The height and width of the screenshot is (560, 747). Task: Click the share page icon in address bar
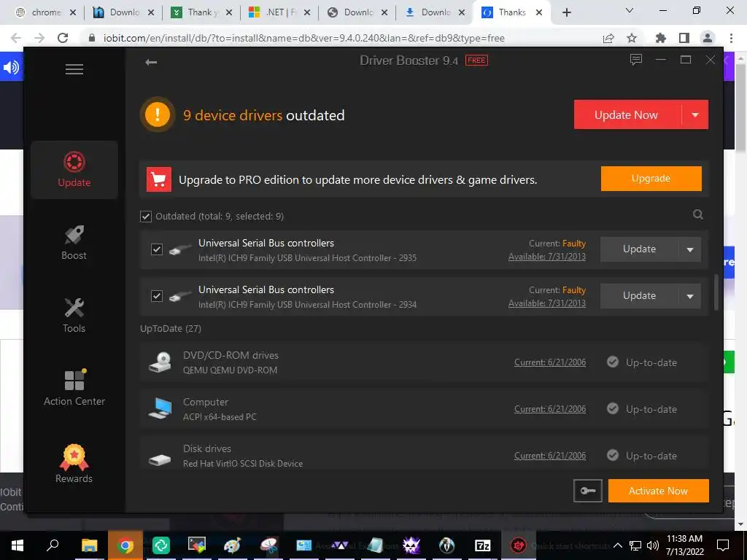(x=608, y=38)
